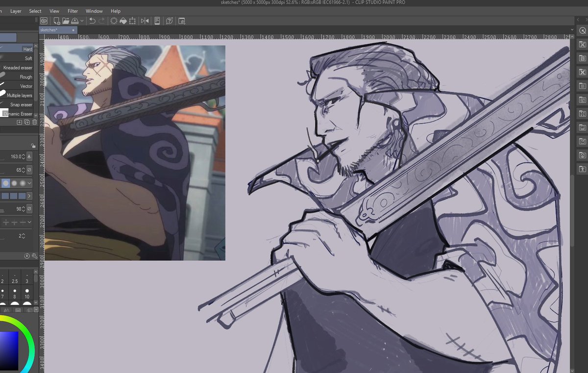The height and width of the screenshot is (373, 588).
Task: Adjust the stabilization value 2 stepper
Action: 24,236
